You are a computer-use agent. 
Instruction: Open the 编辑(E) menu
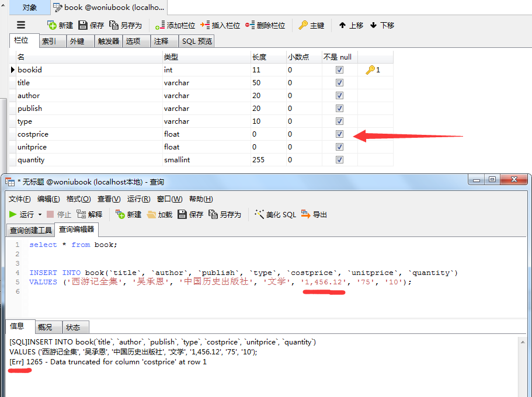click(48, 199)
